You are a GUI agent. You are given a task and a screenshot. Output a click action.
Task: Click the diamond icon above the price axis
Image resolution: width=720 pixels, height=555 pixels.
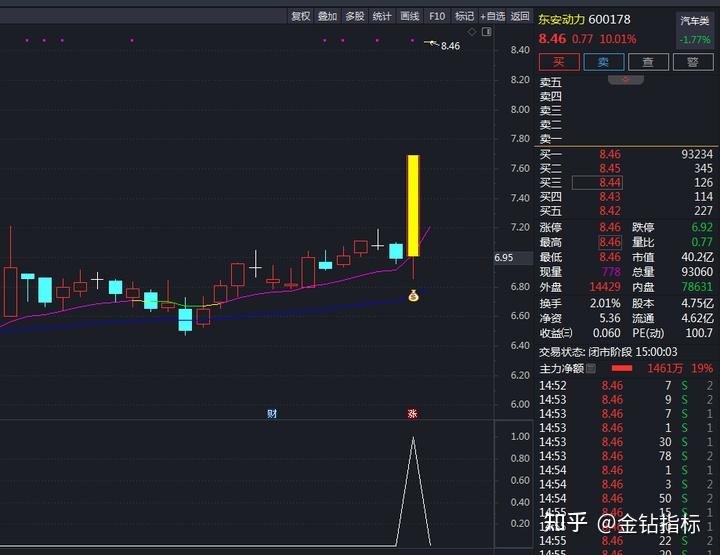click(472, 32)
